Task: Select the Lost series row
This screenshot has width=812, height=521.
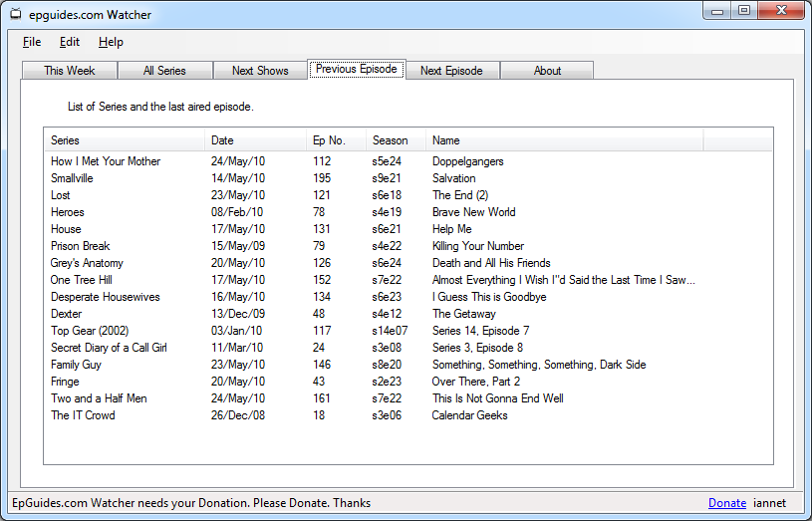Action: (61, 195)
